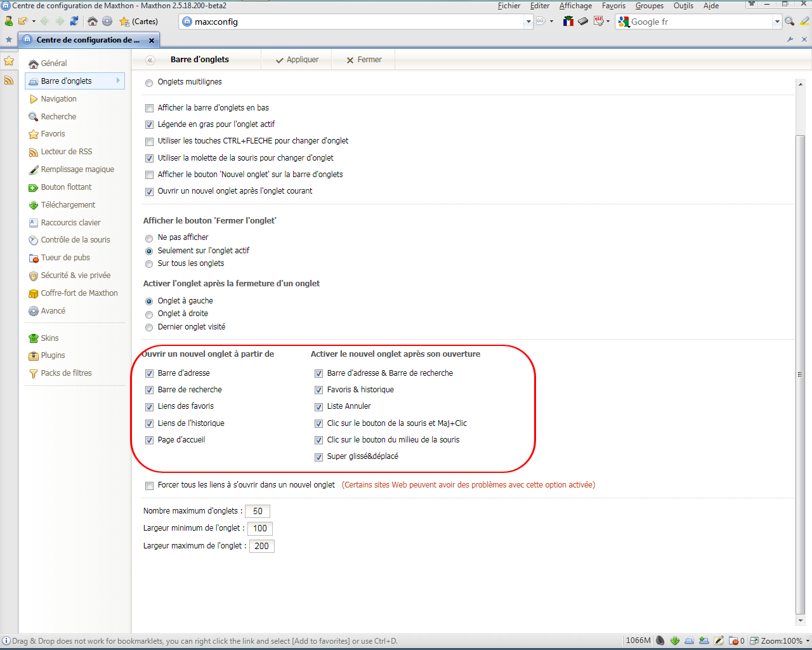Click the speaker mute icon in status bar

pos(660,640)
